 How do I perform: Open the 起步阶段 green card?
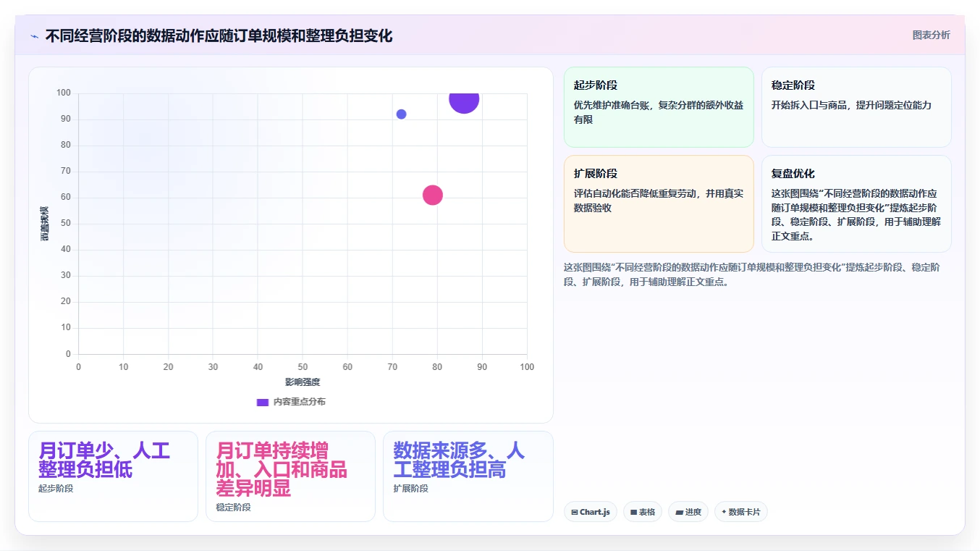(659, 107)
